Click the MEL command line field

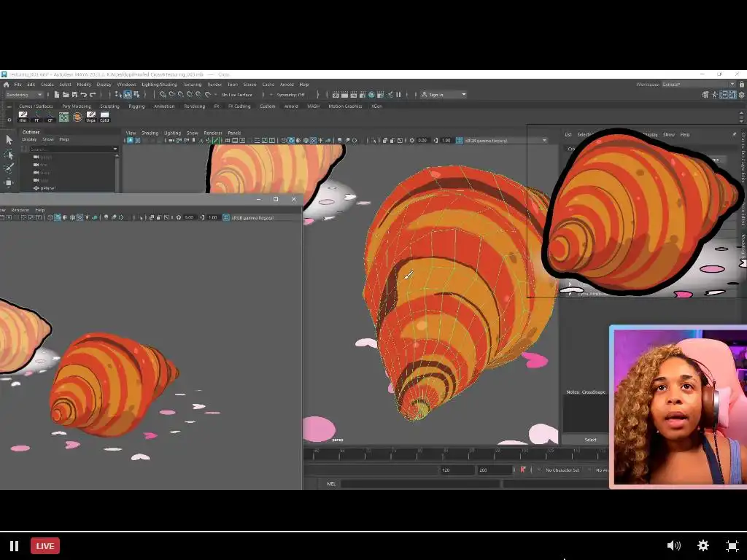tap(419, 484)
